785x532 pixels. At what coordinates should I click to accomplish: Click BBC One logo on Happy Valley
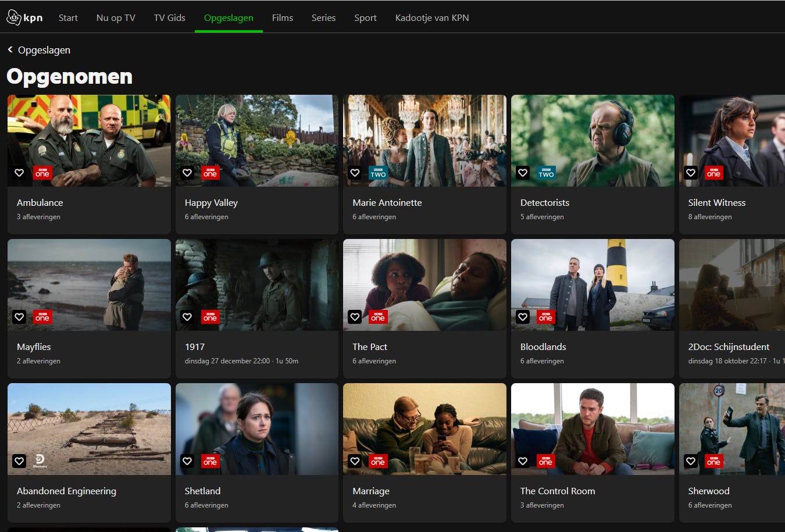point(210,173)
